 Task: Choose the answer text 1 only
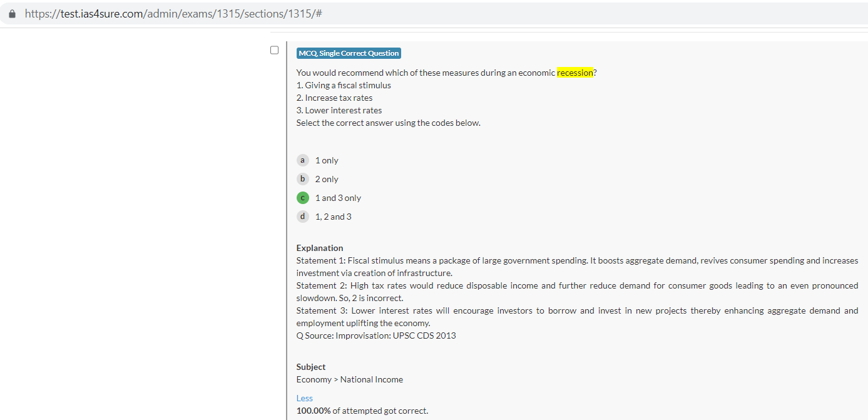(x=327, y=160)
